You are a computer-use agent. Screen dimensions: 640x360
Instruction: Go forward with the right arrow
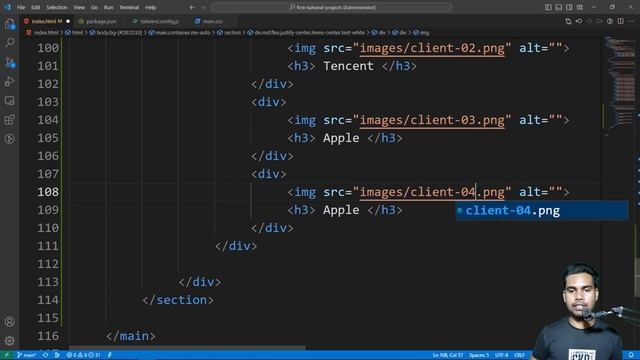(x=203, y=7)
